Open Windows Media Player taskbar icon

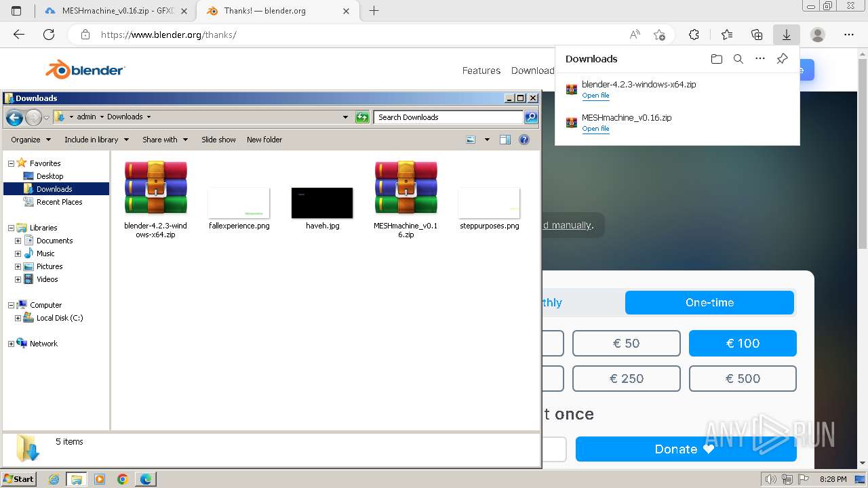tap(100, 479)
